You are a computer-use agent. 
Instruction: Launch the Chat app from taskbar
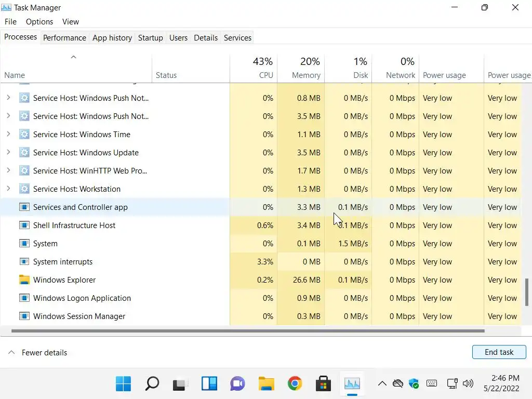click(x=237, y=384)
